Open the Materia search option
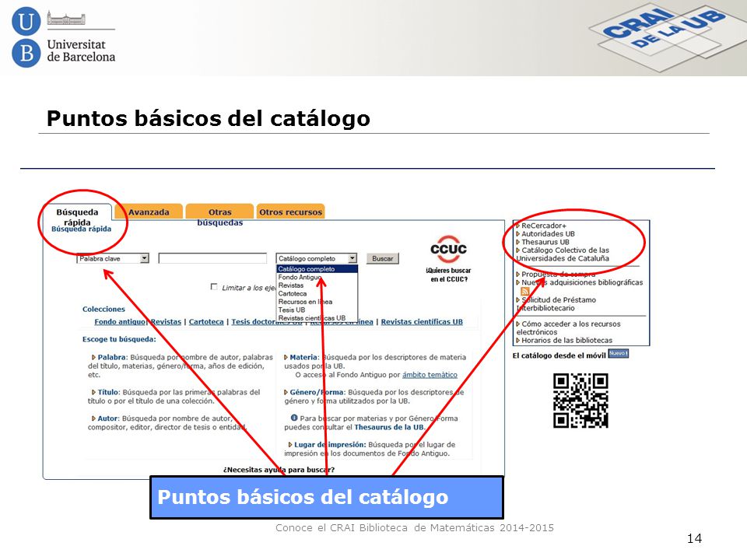Screen dimensions: 747x560 pyautogui.click(x=303, y=357)
